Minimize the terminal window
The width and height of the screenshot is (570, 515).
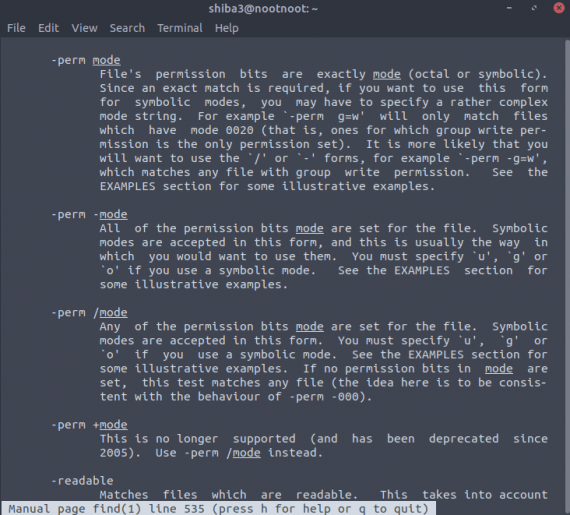click(x=509, y=8)
